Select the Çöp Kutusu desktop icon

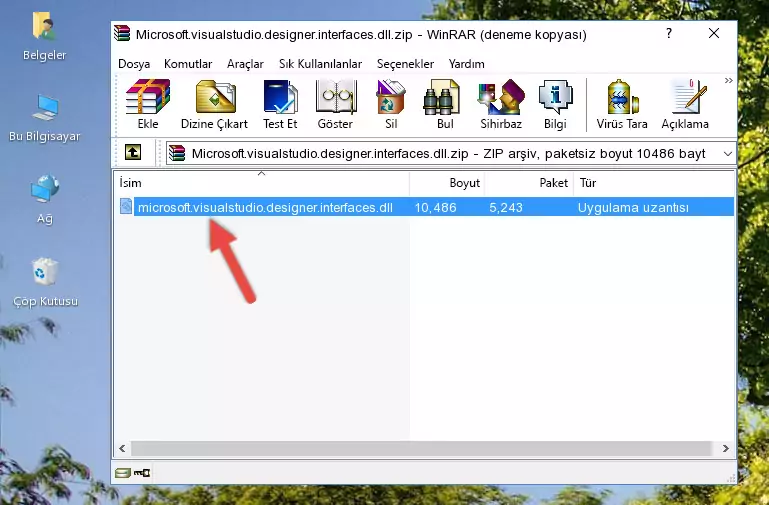pos(45,282)
